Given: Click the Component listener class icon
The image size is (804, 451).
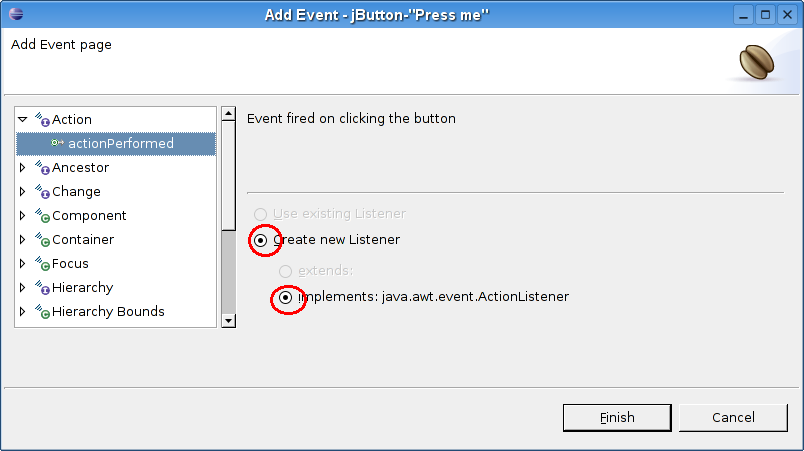Looking at the screenshot, I should tap(42, 216).
